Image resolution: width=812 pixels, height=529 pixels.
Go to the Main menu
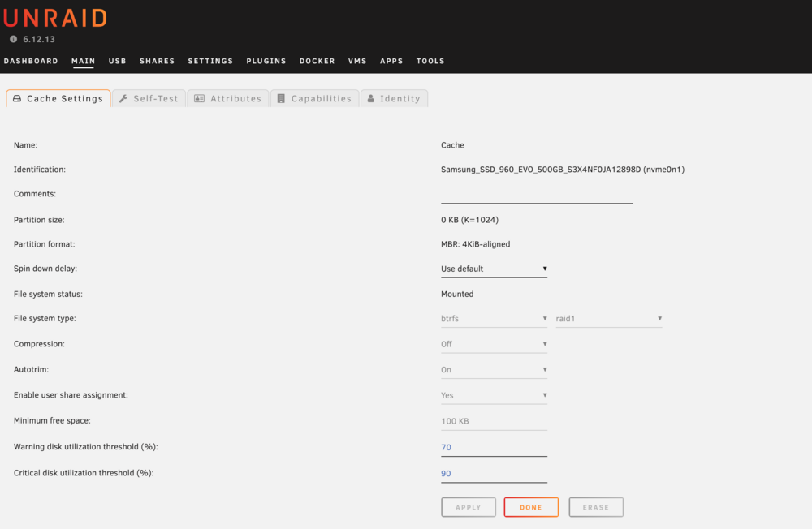[x=84, y=61]
